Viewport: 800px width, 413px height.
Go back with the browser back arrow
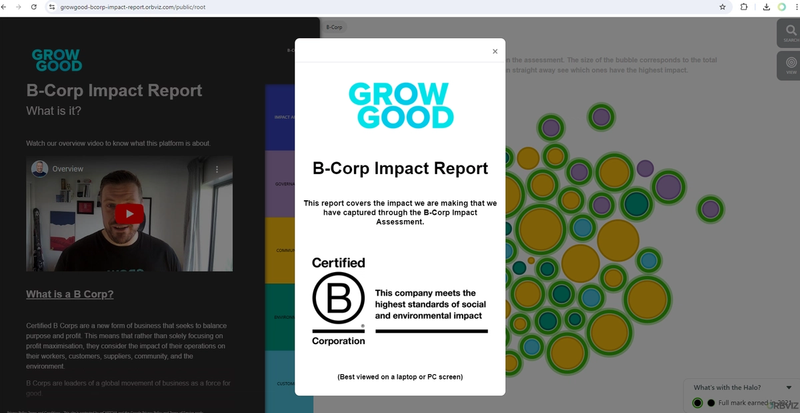tap(4, 7)
